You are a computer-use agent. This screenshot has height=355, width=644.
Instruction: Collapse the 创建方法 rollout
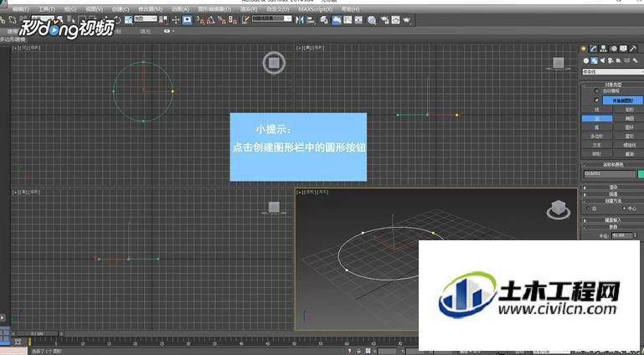[613, 201]
